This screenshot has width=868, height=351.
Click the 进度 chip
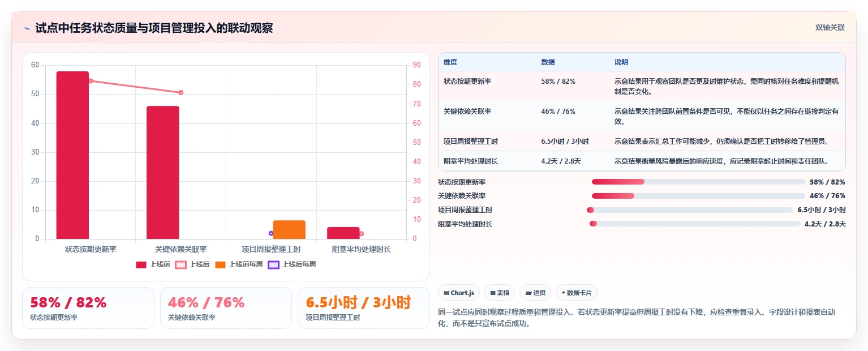coord(535,293)
